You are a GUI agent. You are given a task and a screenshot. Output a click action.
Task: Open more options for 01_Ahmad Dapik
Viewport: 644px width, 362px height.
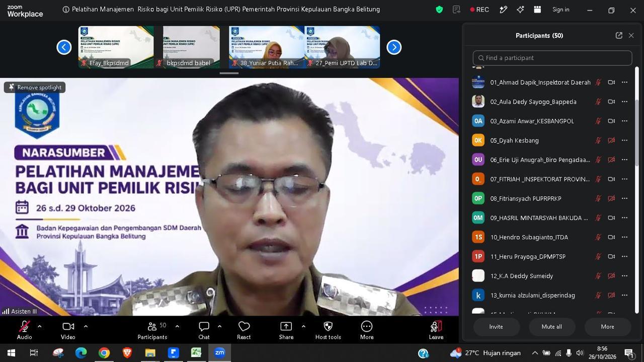(x=624, y=82)
